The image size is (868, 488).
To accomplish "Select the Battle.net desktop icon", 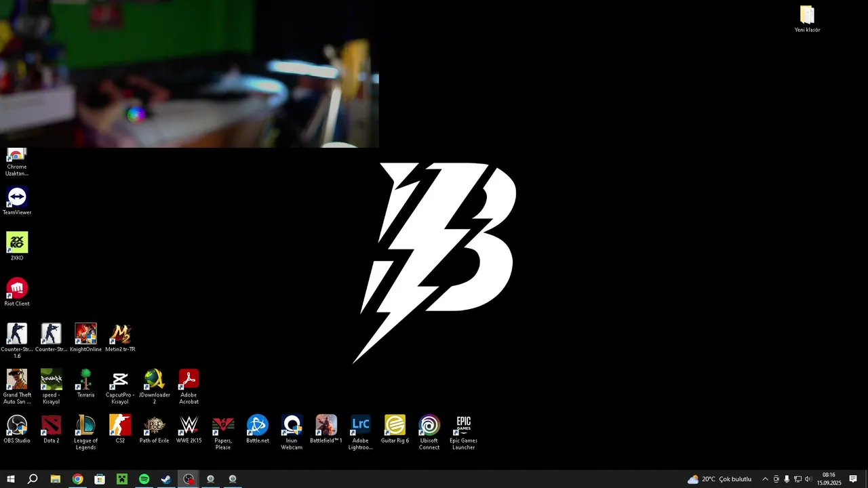I will [x=258, y=428].
